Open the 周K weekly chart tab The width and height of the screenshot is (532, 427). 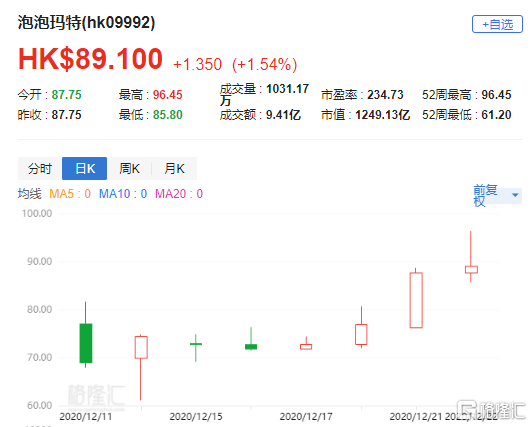pos(129,169)
